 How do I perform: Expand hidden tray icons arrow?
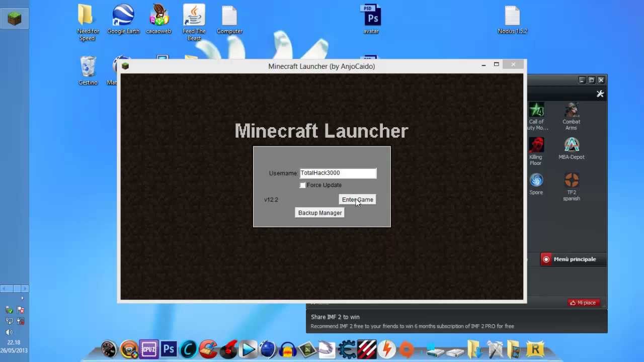pyautogui.click(x=22, y=298)
